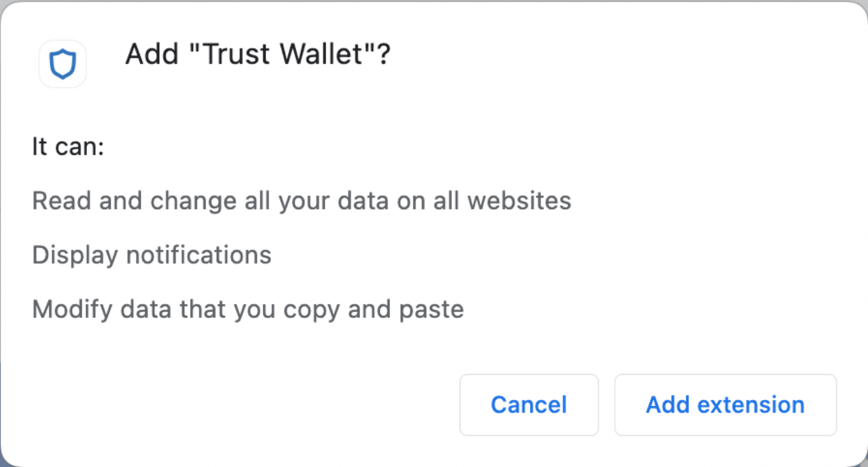Click the word "Modify" in the third permission
This screenshot has height=467, width=868.
click(x=64, y=310)
